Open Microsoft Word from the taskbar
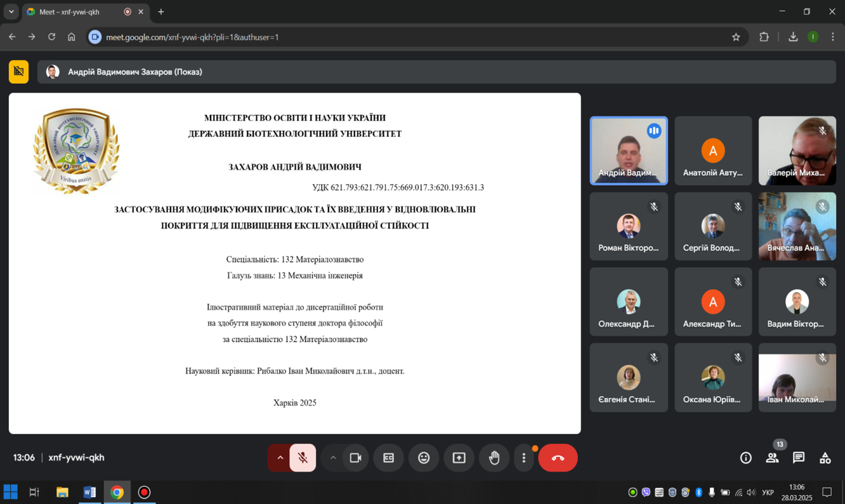Viewport: 845px width, 504px height. click(x=90, y=492)
